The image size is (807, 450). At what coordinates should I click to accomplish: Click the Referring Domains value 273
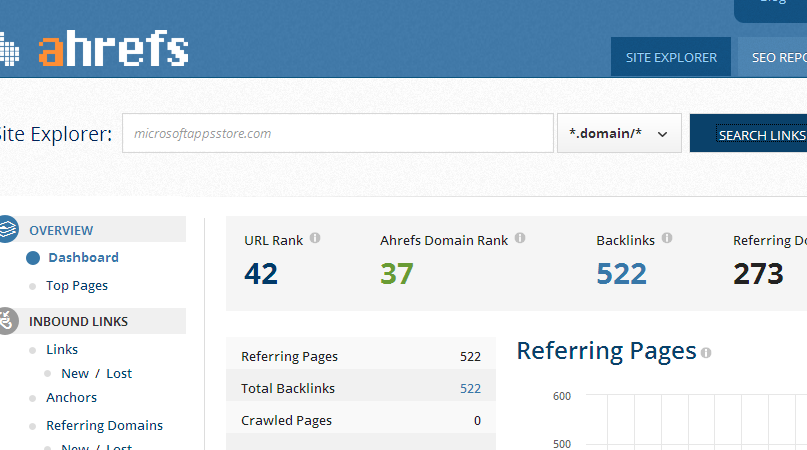(758, 273)
